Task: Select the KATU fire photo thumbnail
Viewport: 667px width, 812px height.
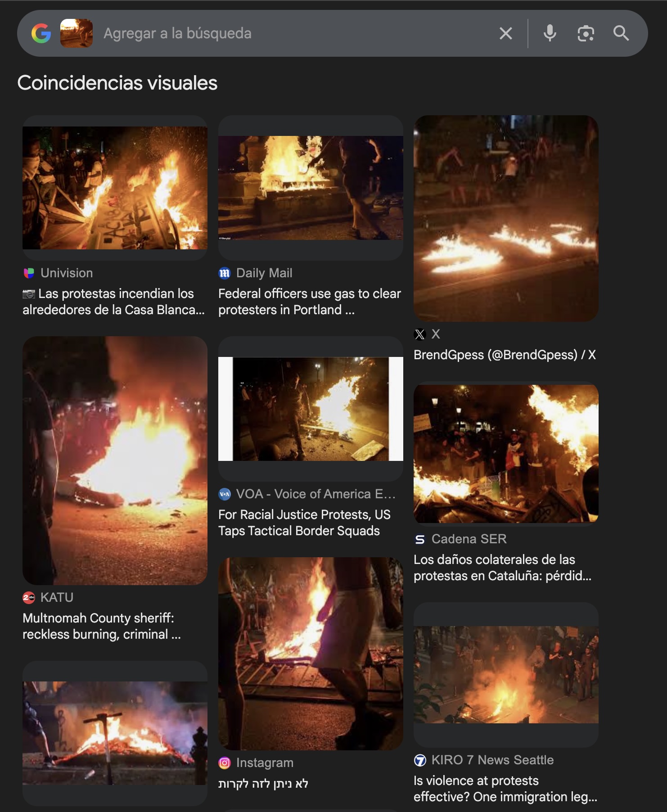Action: pos(115,460)
